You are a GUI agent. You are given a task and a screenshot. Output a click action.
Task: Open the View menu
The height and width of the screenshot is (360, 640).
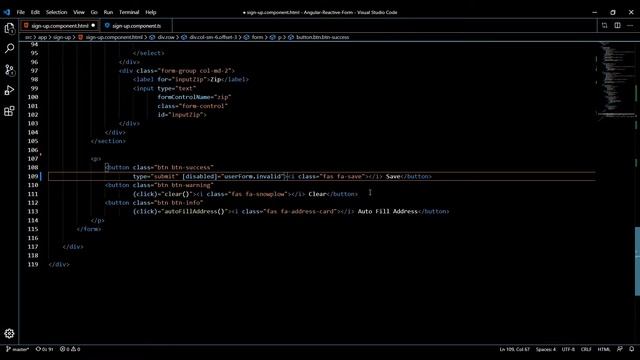(x=79, y=12)
